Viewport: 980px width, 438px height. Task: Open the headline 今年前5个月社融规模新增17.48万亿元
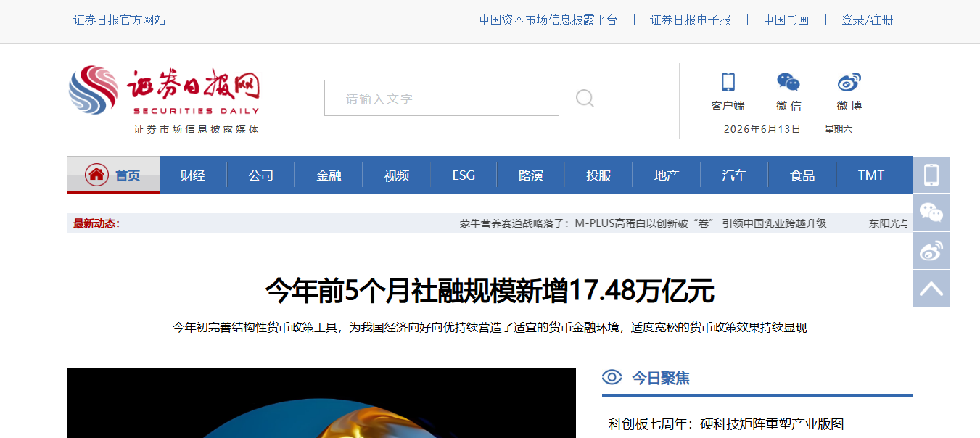pyautogui.click(x=490, y=291)
